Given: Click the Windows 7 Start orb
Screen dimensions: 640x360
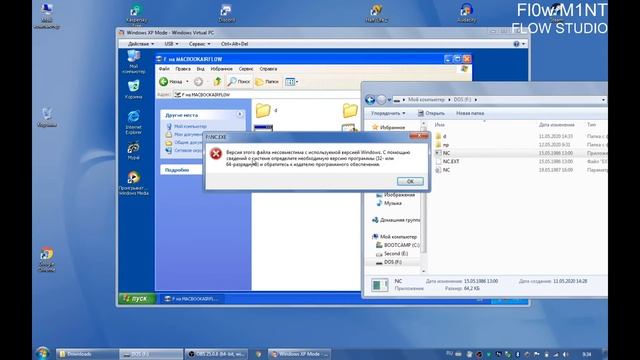Looking at the screenshot, I should pyautogui.click(x=42, y=353).
